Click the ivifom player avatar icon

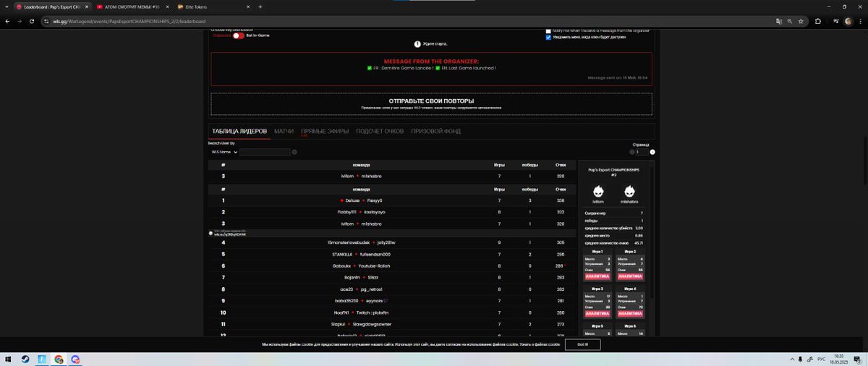click(598, 191)
